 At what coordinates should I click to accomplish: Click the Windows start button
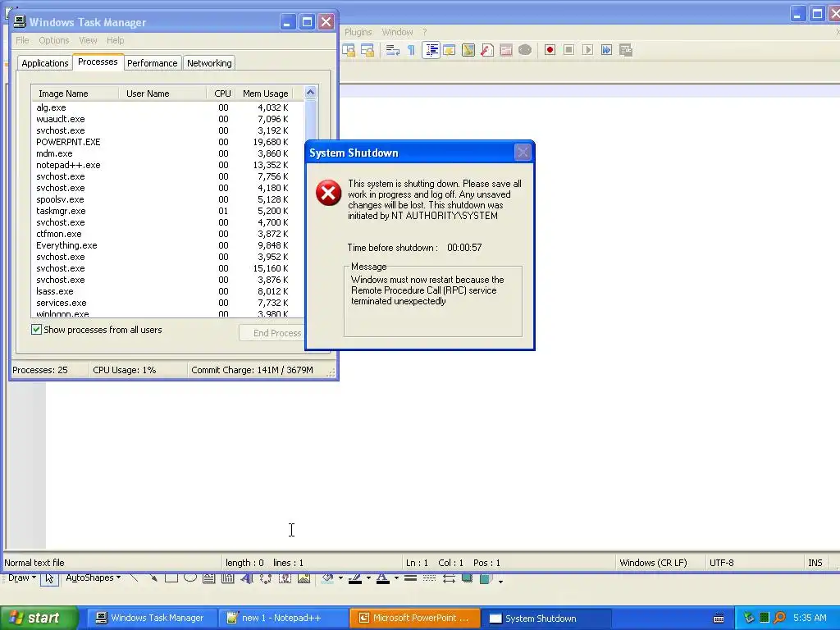pyautogui.click(x=39, y=618)
